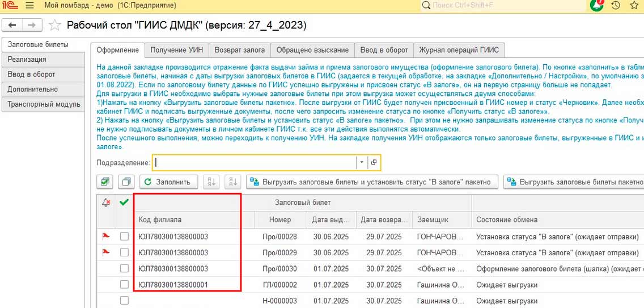Viewport: 644px width, 308px height.
Task: Click Выгрузить залоговые билеты и установить статус button
Action: pos(372,182)
